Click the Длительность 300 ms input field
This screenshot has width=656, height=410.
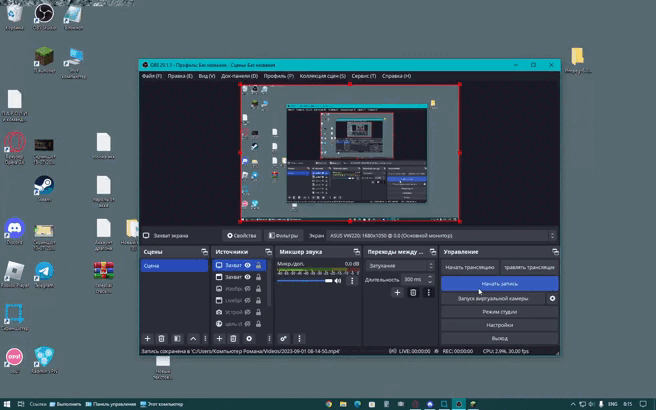click(x=413, y=279)
